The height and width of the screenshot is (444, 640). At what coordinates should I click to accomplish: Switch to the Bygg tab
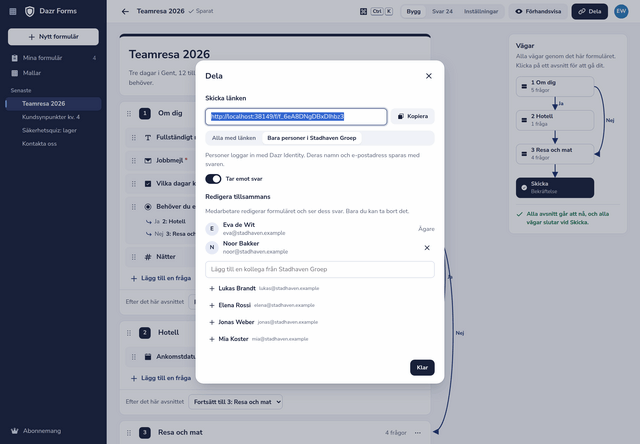pos(413,11)
